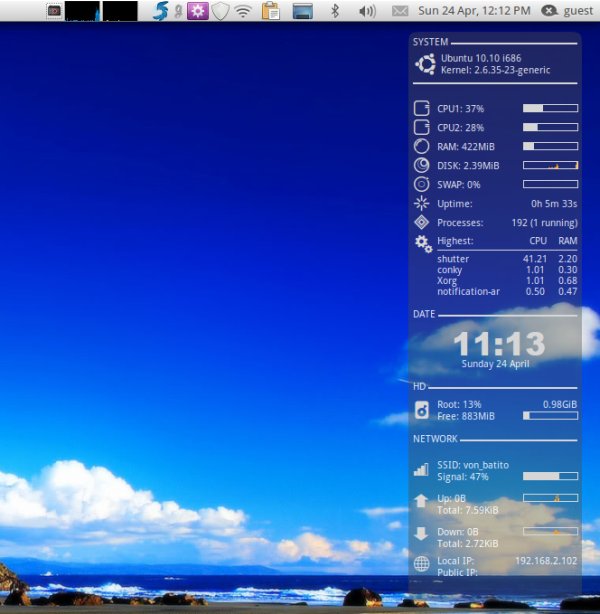Select the DISK: 2.39MiB label
This screenshot has width=600, height=614.
468,166
